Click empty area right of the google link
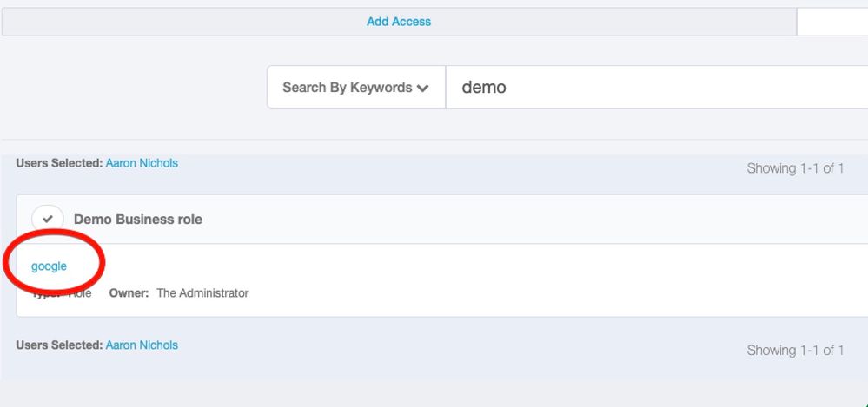 pyautogui.click(x=434, y=266)
